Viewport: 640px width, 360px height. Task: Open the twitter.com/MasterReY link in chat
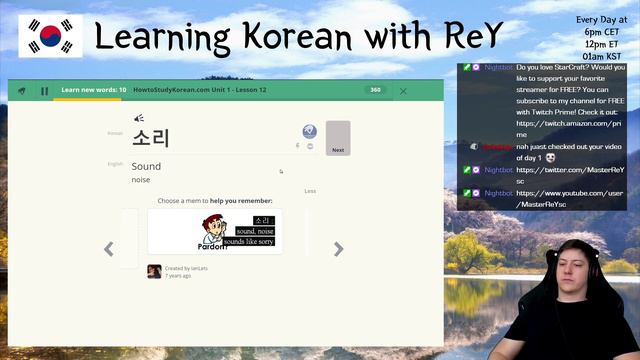[x=570, y=175]
